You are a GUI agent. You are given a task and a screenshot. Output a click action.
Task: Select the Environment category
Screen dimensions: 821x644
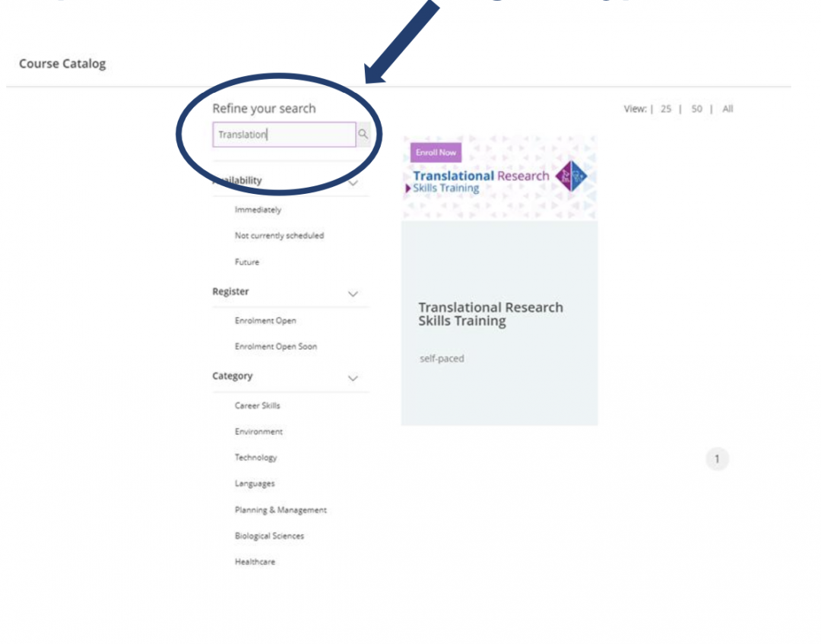click(258, 432)
